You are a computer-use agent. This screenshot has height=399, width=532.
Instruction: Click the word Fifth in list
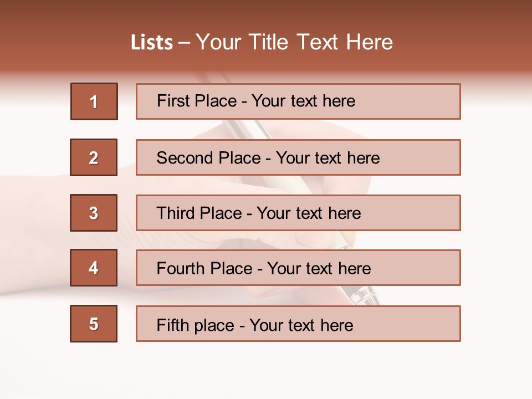[x=172, y=325]
